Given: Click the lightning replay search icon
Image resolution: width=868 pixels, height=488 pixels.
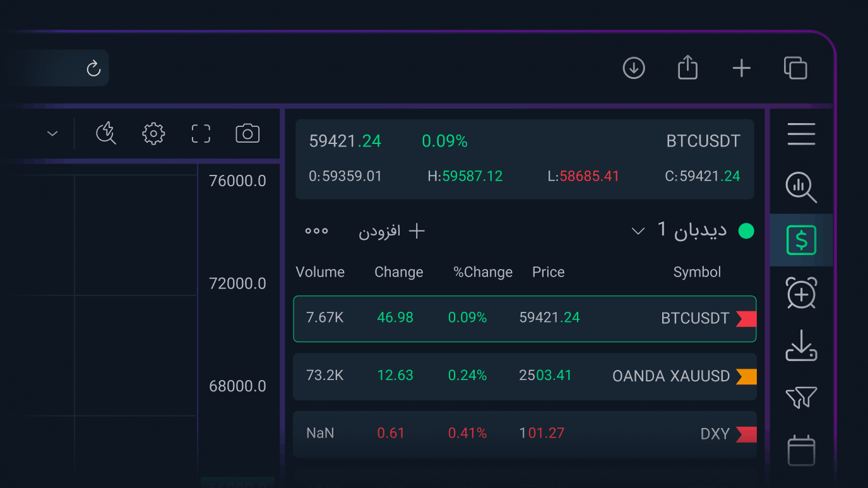Looking at the screenshot, I should coord(106,133).
